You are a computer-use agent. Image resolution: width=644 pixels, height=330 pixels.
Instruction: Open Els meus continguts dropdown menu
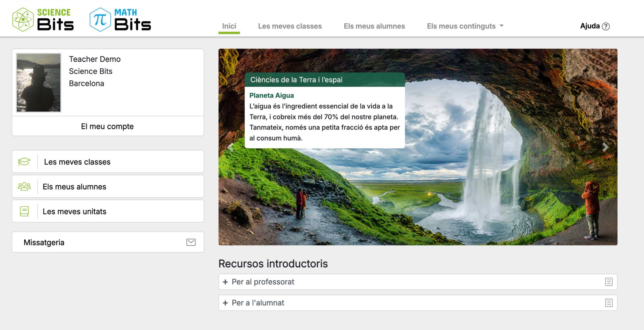[x=465, y=26]
